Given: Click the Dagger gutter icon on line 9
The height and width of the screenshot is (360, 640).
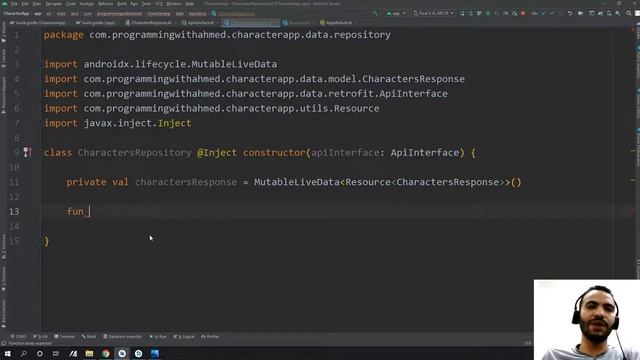Looking at the screenshot, I should [27, 153].
